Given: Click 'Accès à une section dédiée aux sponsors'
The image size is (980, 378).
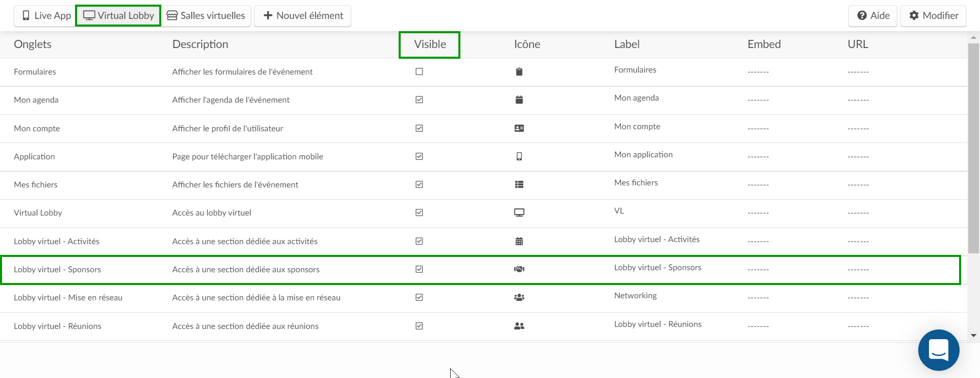Looking at the screenshot, I should [x=246, y=270].
